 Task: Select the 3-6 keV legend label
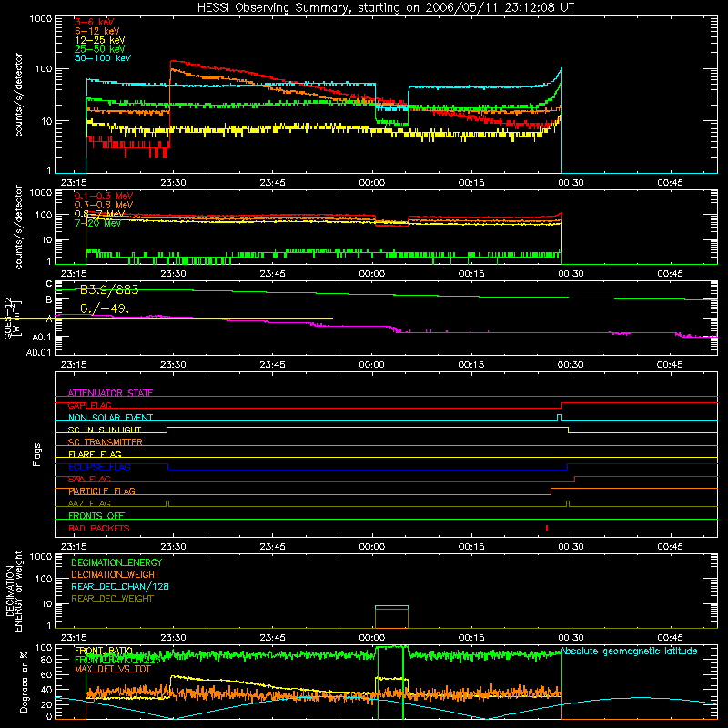(x=94, y=22)
